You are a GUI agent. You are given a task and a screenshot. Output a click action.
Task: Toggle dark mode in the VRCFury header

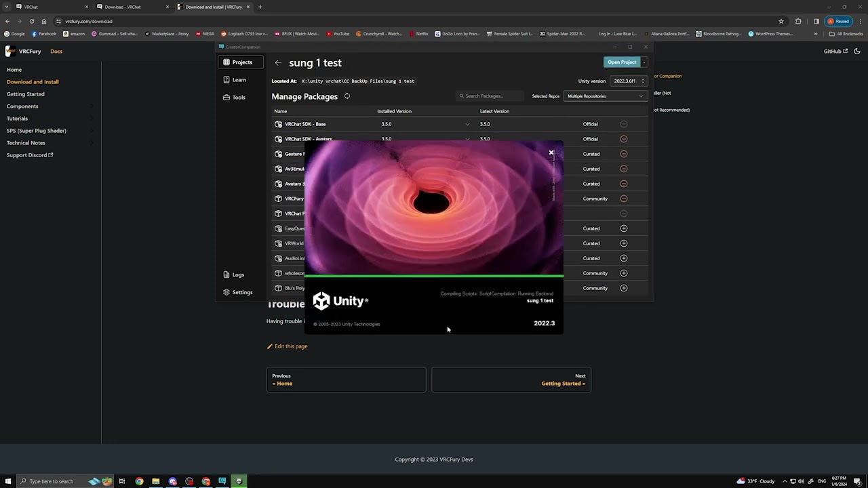point(856,52)
